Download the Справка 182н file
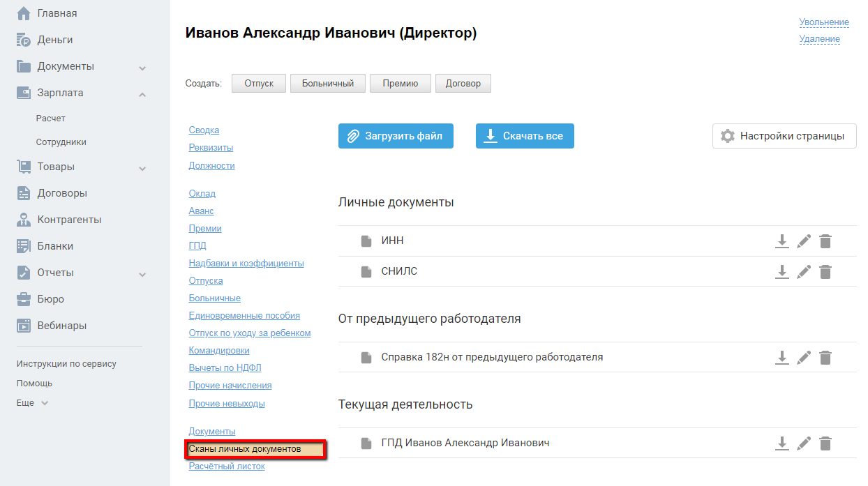Viewport: 868px width, 486px height. pos(782,358)
